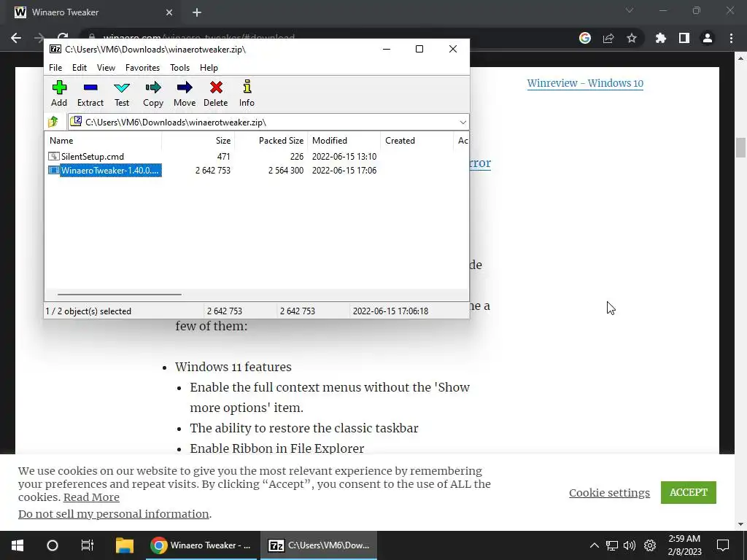The width and height of the screenshot is (747, 560).
Task: Open the View menu in 7-Zip
Action: point(106,68)
